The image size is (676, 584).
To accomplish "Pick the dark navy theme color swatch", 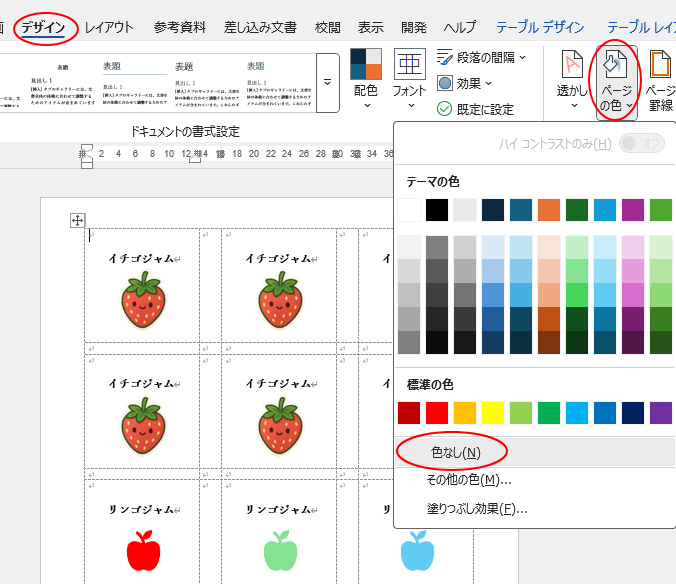I will pyautogui.click(x=493, y=210).
